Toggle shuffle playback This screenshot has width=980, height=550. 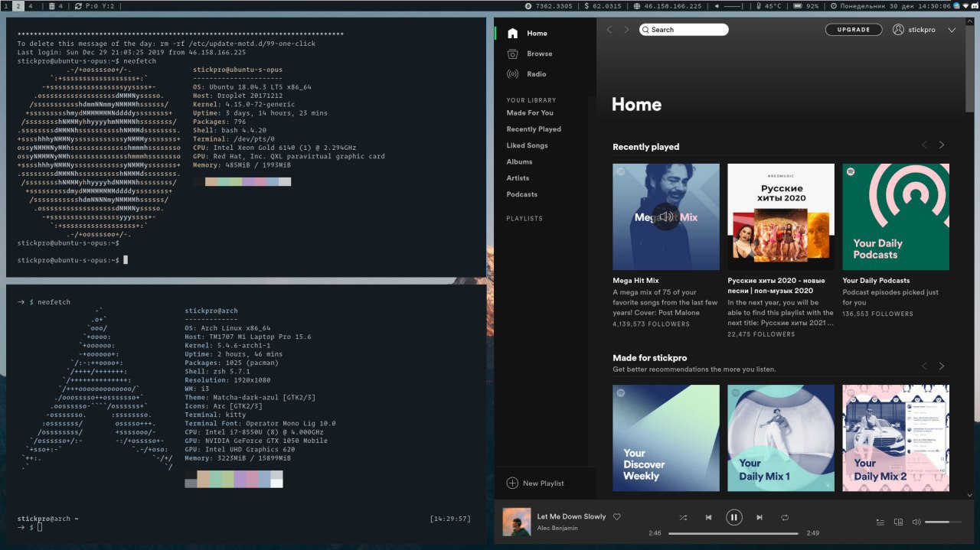(x=683, y=518)
